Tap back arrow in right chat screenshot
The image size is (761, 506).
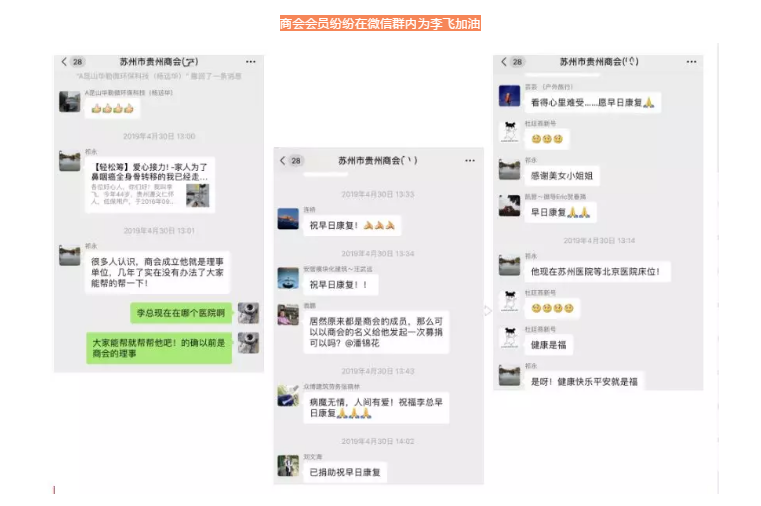[x=504, y=62]
